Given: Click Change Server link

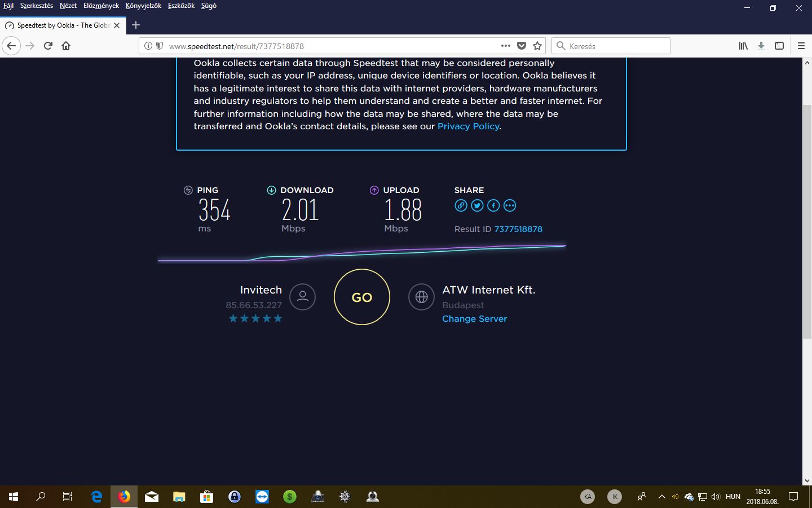Looking at the screenshot, I should [x=474, y=319].
